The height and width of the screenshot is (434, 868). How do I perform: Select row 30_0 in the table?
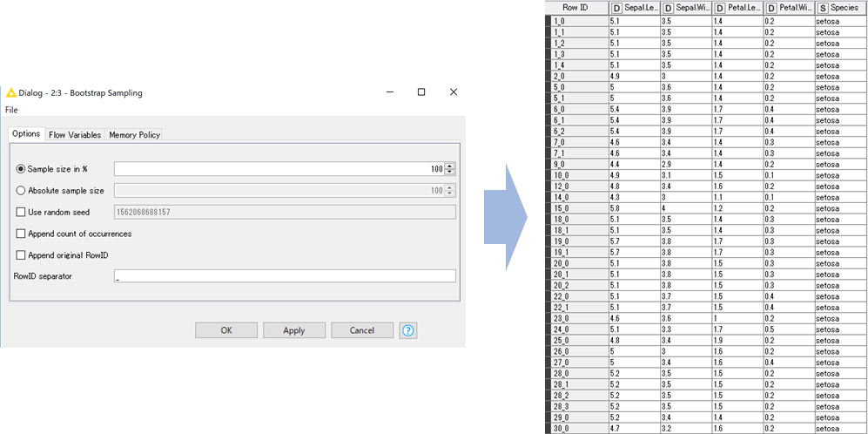[706, 429]
